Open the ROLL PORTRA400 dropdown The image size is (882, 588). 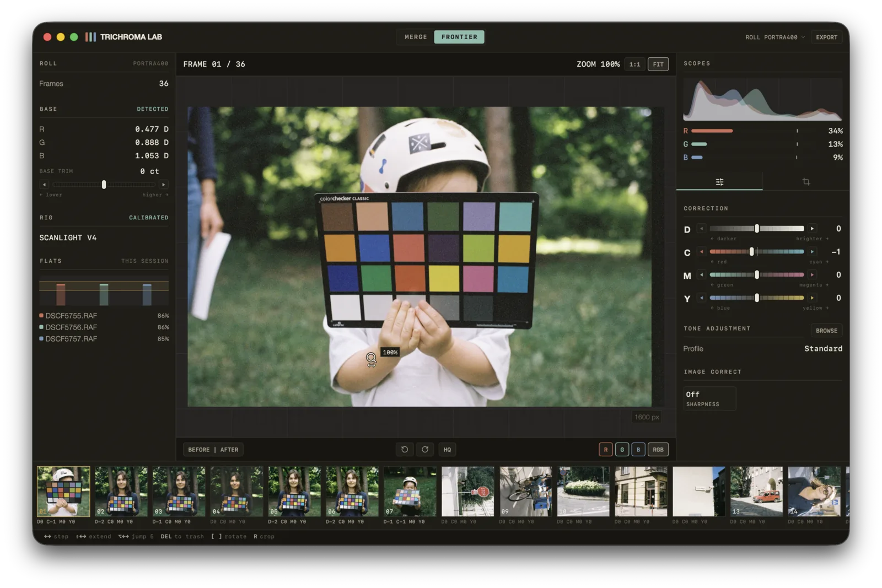tap(775, 37)
